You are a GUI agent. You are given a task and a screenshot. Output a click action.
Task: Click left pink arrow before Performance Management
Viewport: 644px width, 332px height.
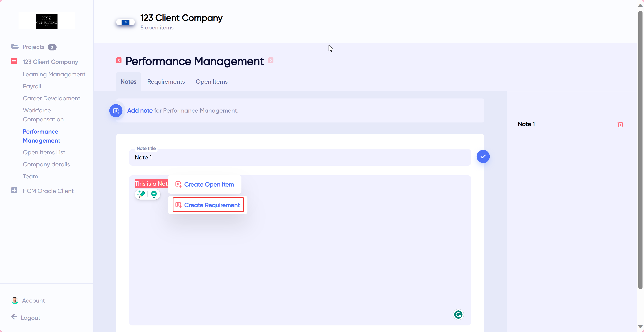(119, 60)
